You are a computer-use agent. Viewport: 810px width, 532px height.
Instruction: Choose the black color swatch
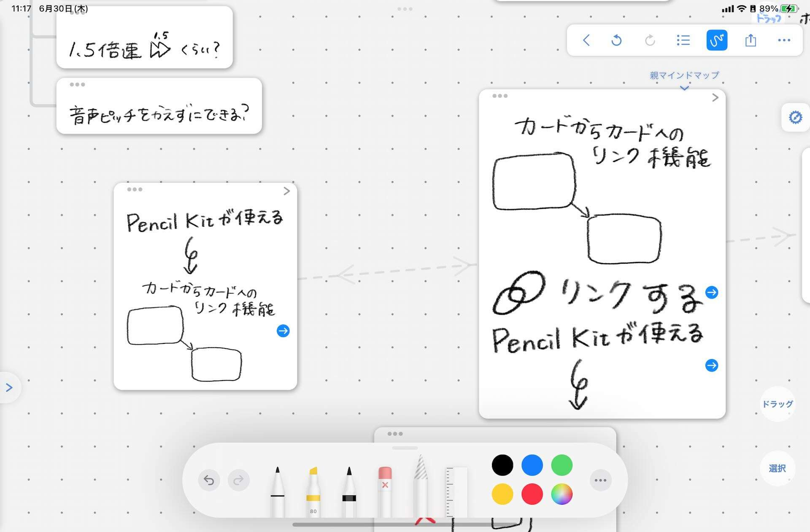tap(502, 465)
